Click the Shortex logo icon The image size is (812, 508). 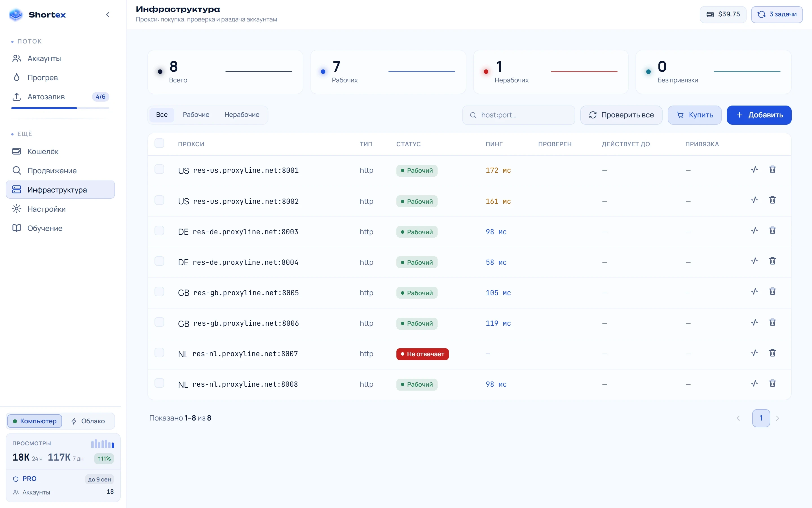(x=16, y=14)
